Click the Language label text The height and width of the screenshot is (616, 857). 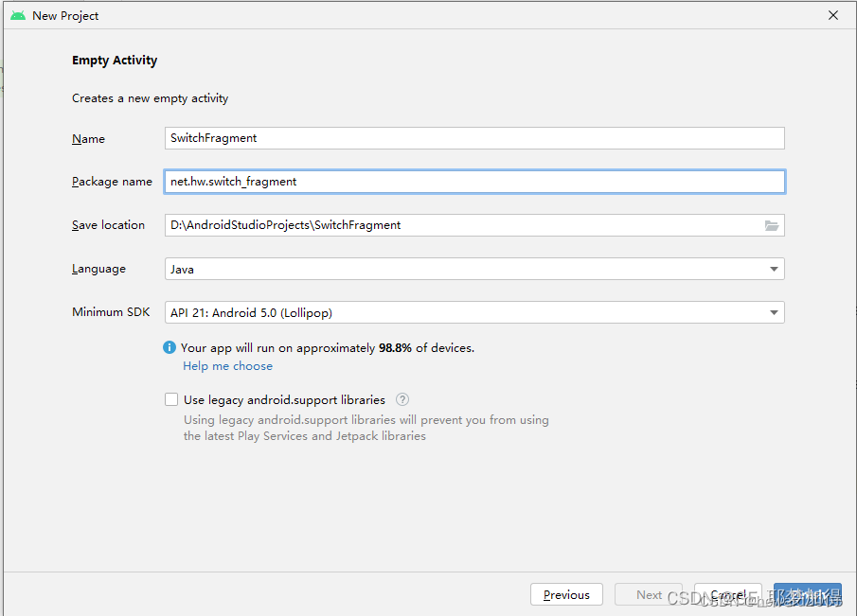[x=98, y=269]
